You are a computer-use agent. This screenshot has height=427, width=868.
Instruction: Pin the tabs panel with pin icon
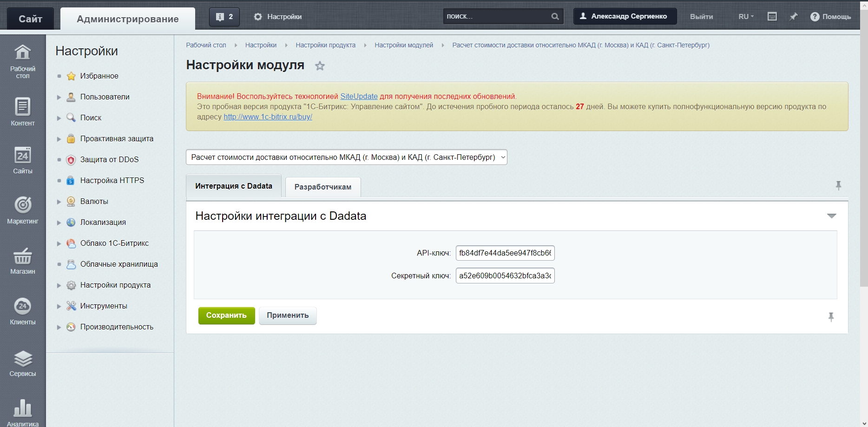point(838,185)
